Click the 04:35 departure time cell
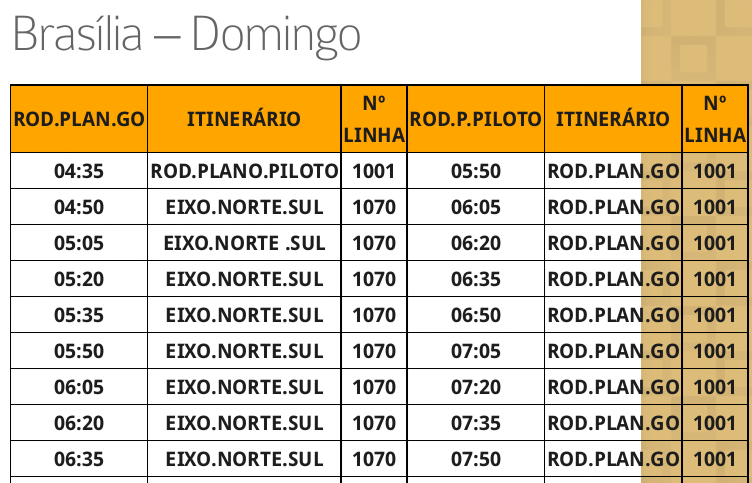 (x=79, y=171)
